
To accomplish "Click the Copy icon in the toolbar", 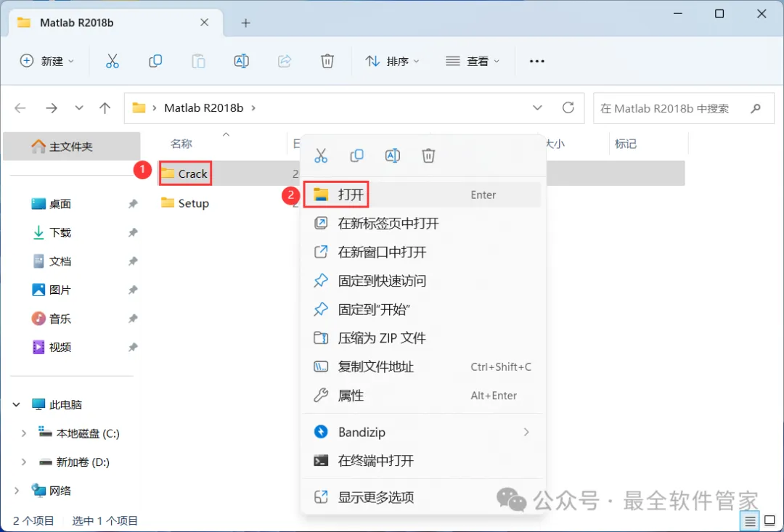I will point(155,61).
